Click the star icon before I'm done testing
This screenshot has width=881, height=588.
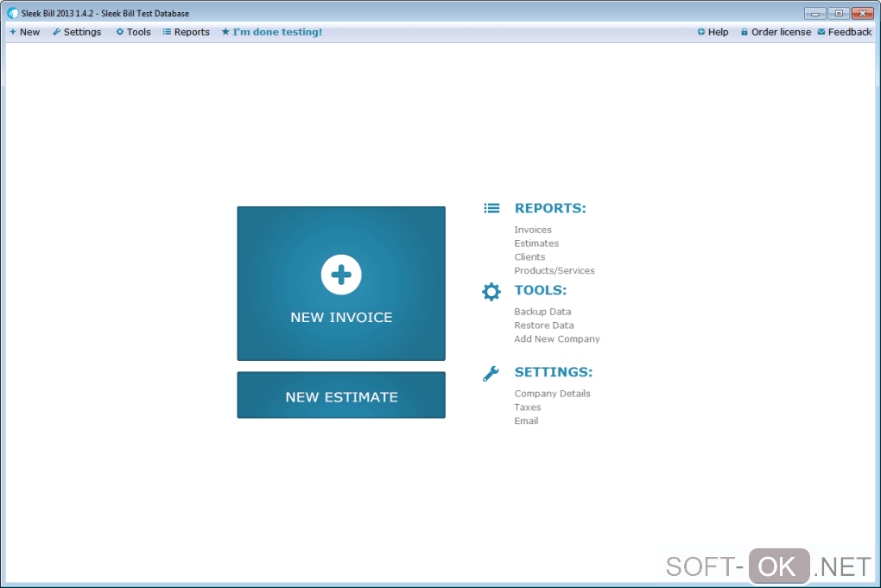click(225, 32)
